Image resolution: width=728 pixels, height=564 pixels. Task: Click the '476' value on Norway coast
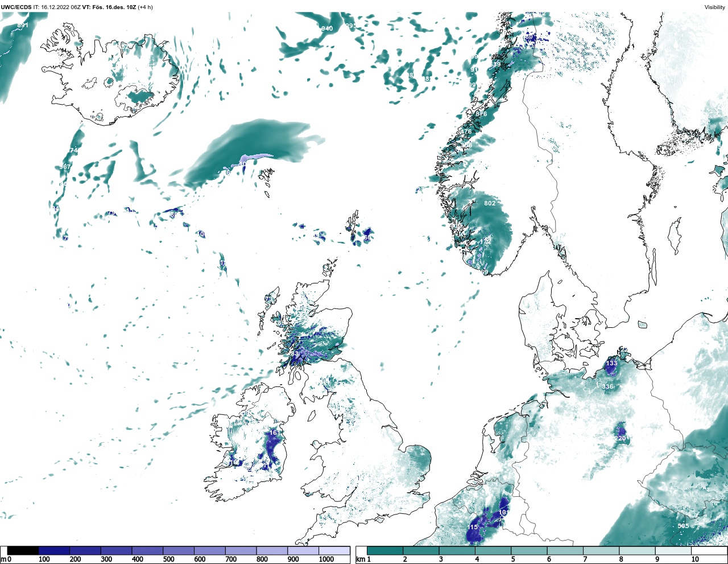pyautogui.click(x=466, y=131)
